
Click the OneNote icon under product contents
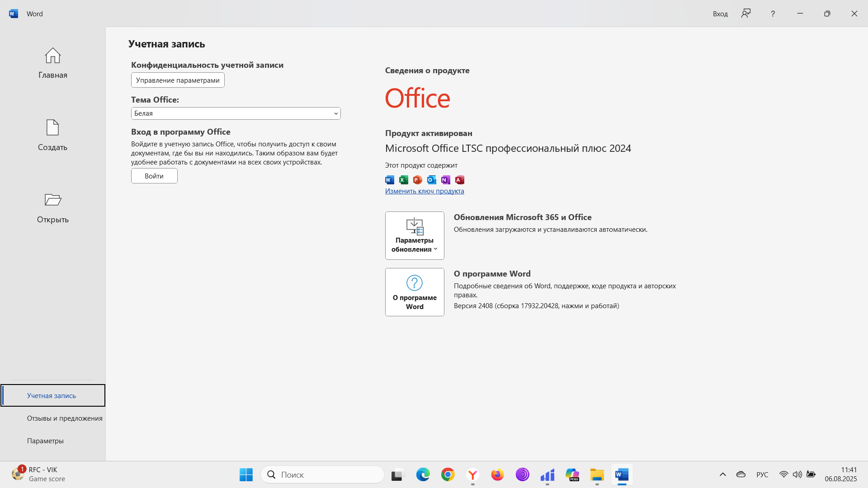(x=446, y=180)
